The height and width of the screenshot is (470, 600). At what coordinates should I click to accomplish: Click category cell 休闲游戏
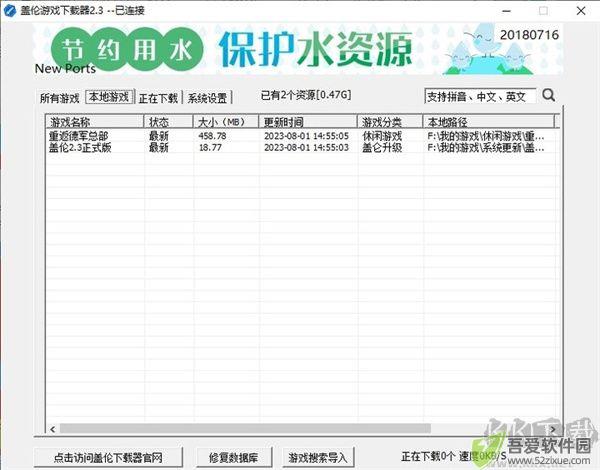point(382,136)
